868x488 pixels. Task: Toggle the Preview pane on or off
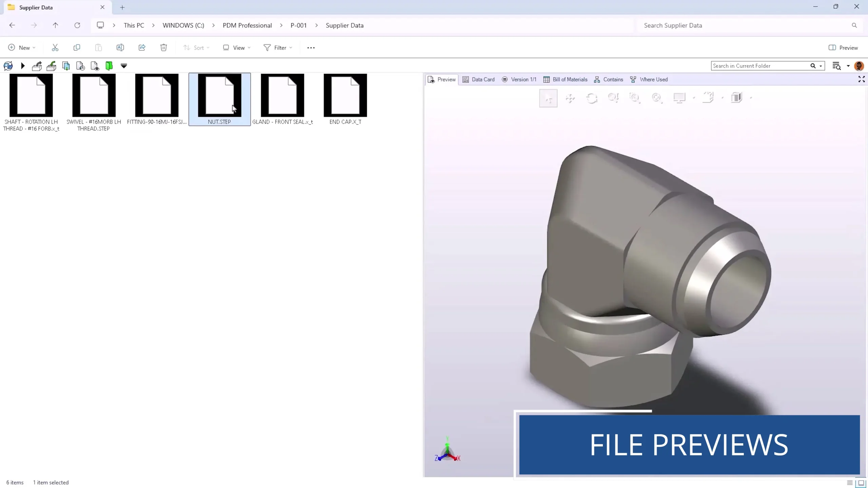[843, 47]
